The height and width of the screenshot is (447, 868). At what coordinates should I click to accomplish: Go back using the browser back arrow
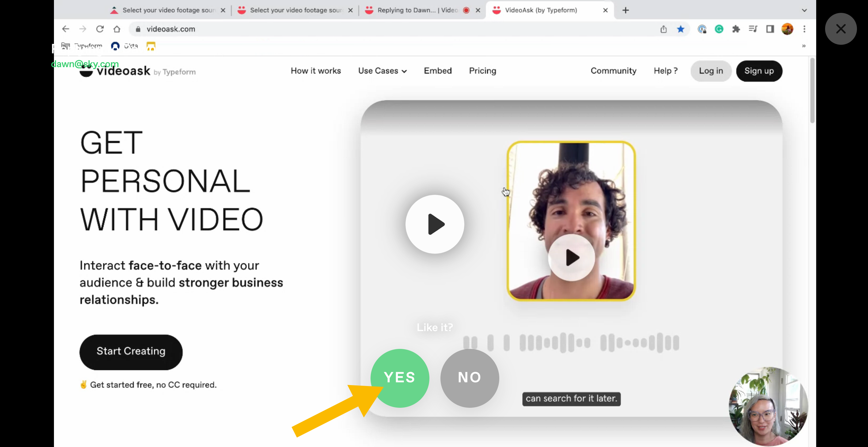(x=66, y=29)
